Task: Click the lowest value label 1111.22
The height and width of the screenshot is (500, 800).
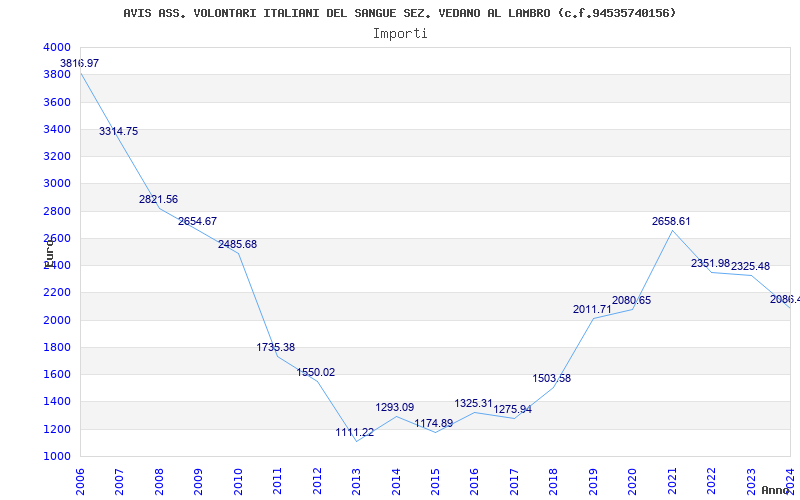Action: click(355, 433)
